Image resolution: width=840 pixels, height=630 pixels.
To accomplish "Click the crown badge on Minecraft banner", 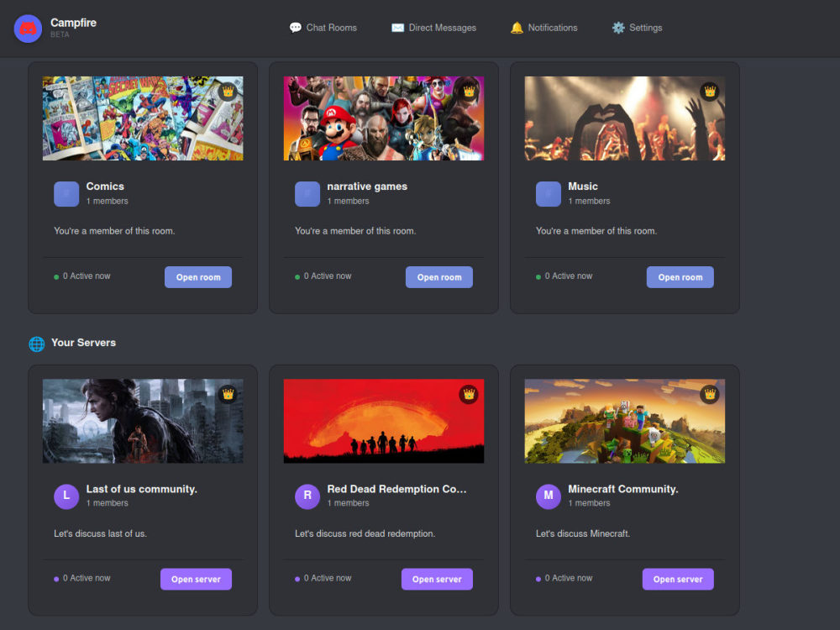I will click(x=710, y=394).
